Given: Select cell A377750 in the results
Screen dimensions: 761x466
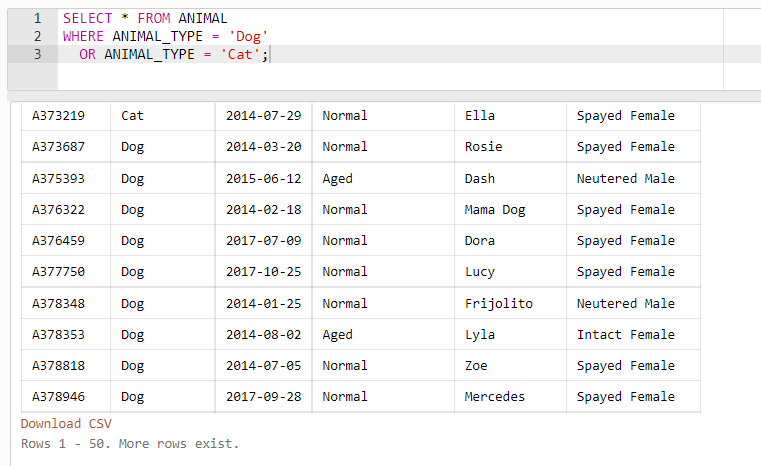Looking at the screenshot, I should 58,272.
